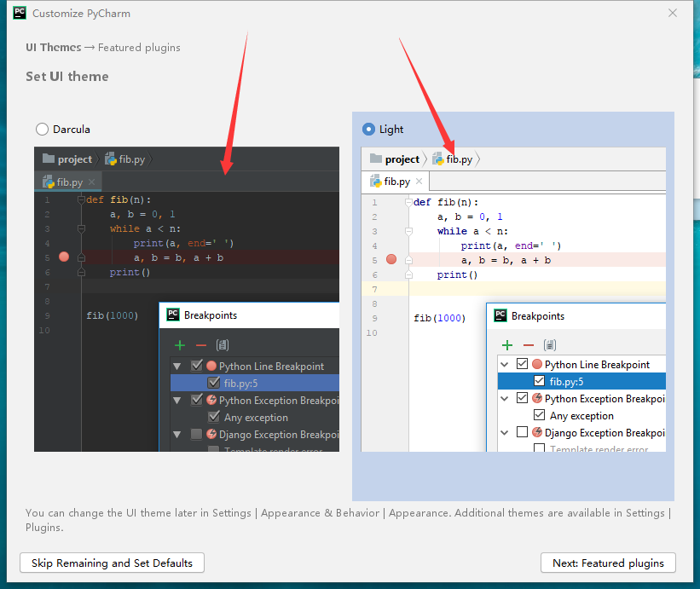This screenshot has height=589, width=700.
Task: Click Python Exception lightning icon, Light preview
Action: pyautogui.click(x=537, y=398)
